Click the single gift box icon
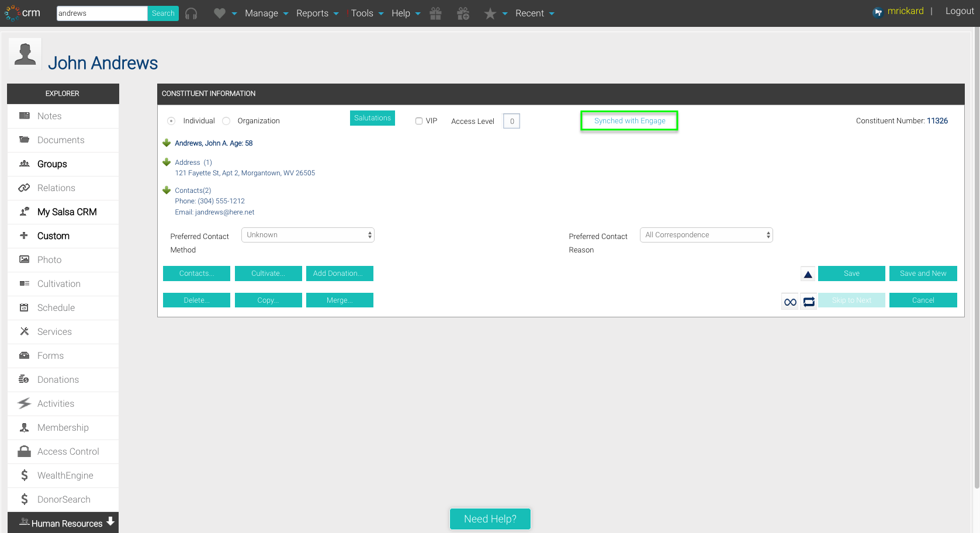This screenshot has height=533, width=980. (435, 13)
